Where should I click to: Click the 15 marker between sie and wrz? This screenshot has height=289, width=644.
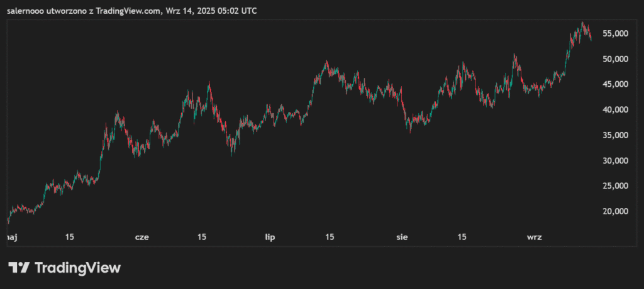point(462,237)
